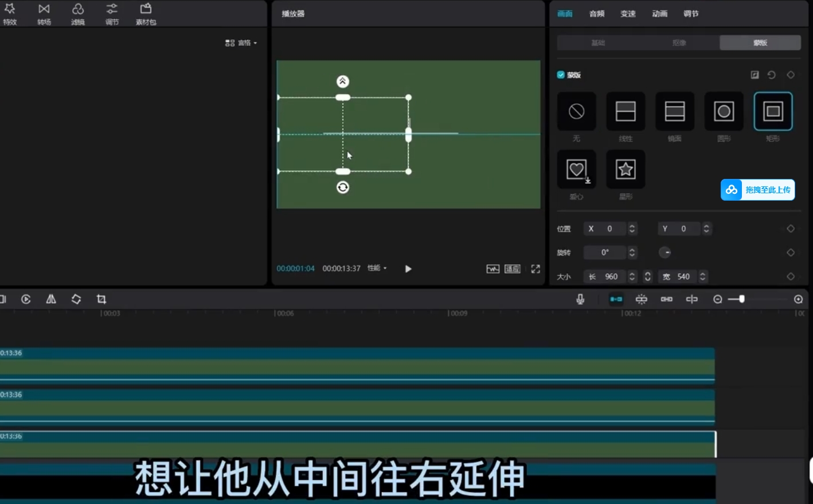The width and height of the screenshot is (813, 504).
Task: Start voiceover recording with microphone icon
Action: pos(580,299)
